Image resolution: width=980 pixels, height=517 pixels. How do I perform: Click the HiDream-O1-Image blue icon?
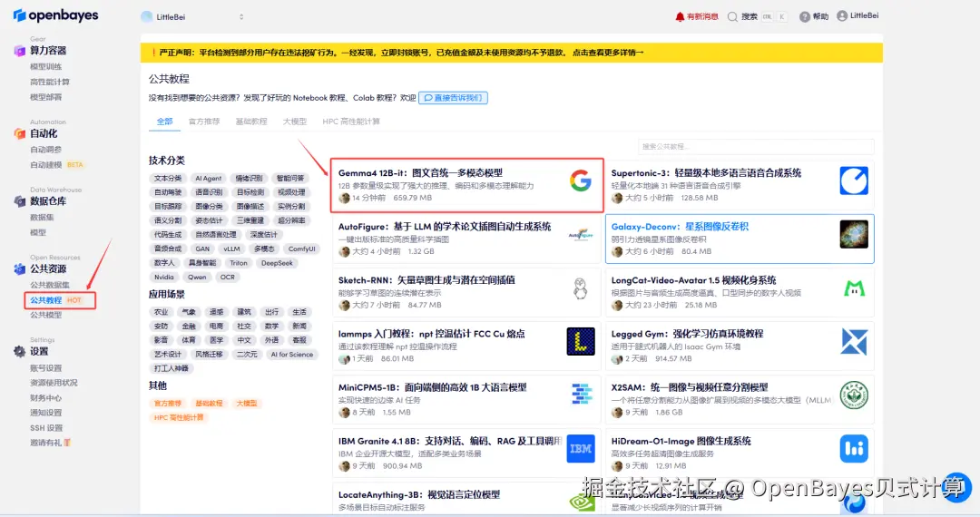click(x=854, y=449)
